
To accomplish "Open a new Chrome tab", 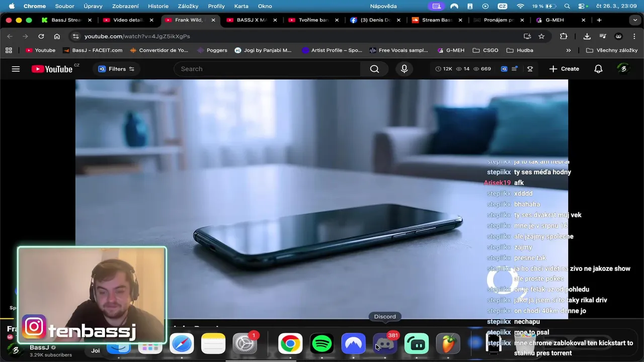I will click(x=599, y=20).
